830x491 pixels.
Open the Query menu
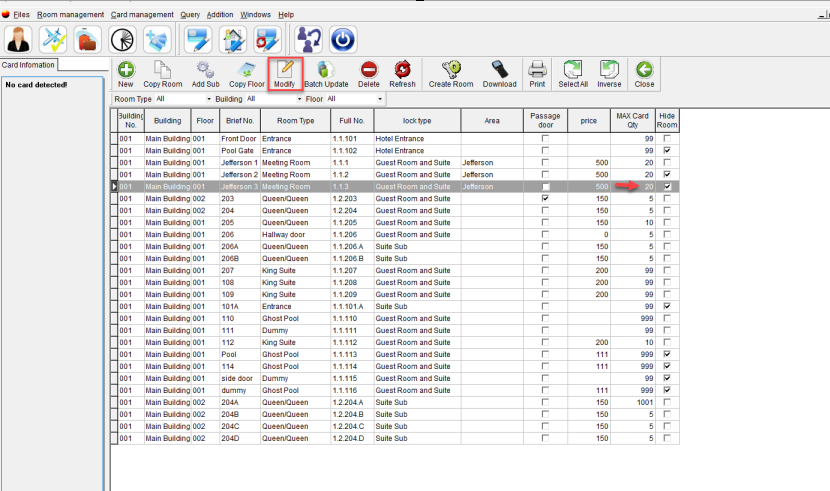(x=190, y=15)
